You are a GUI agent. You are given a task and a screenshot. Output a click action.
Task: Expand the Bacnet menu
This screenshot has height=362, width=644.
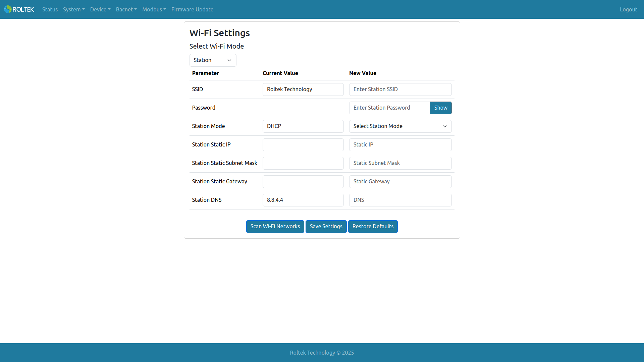[x=126, y=9]
